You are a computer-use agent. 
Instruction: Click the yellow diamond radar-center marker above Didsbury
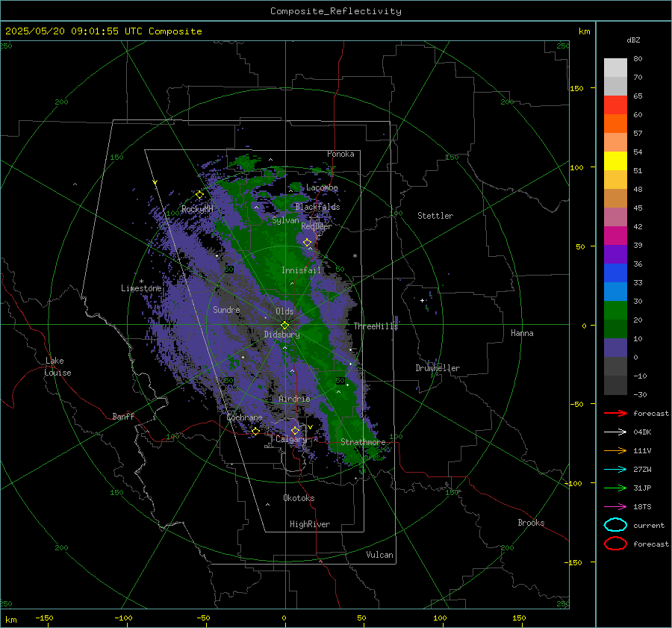click(x=284, y=325)
